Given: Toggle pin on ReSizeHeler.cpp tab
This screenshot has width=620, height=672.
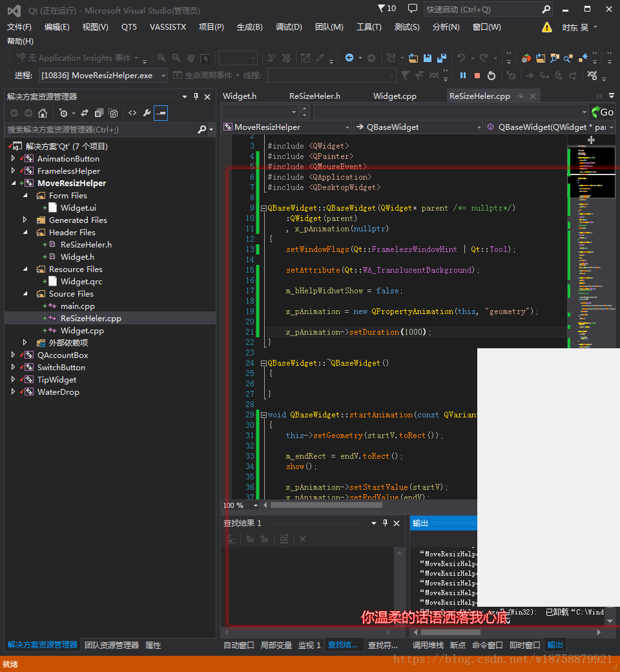Looking at the screenshot, I should [x=521, y=96].
